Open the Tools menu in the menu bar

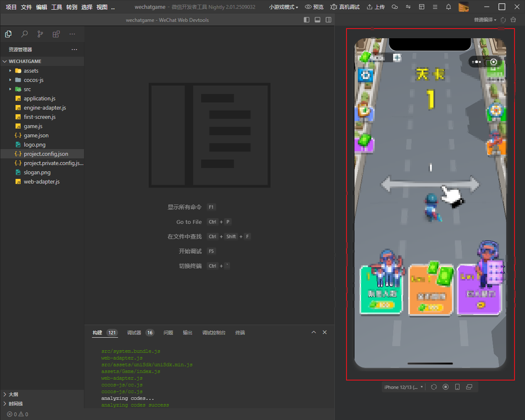(57, 7)
